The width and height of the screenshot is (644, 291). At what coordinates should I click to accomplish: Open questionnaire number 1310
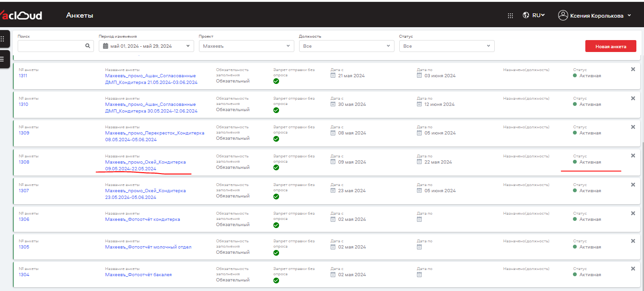pyautogui.click(x=23, y=104)
